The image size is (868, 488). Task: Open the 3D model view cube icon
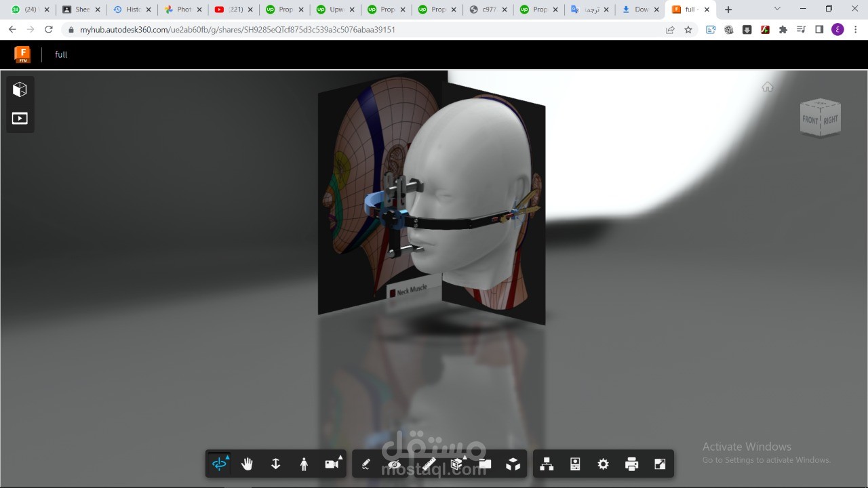(20, 89)
